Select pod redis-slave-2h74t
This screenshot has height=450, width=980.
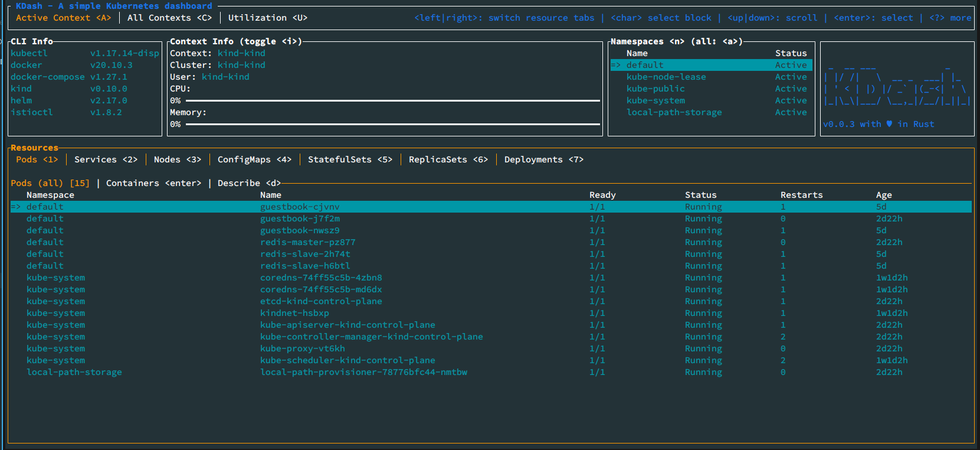[491, 254]
